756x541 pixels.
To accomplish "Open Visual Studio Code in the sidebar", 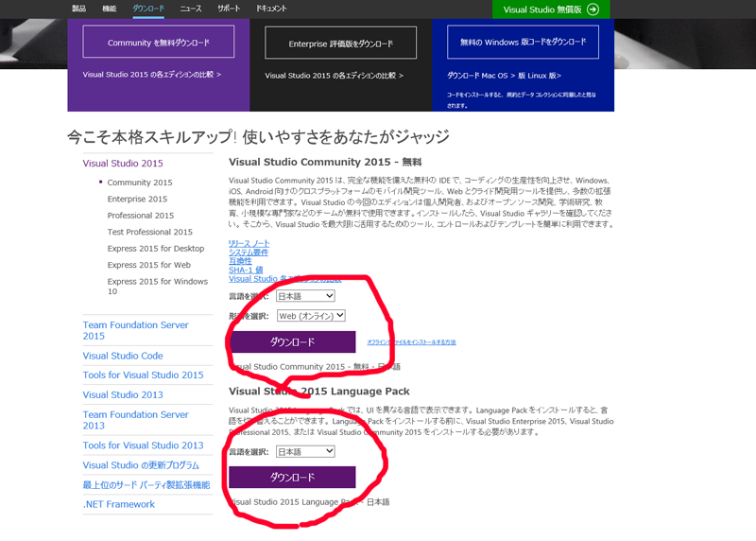I will [x=123, y=356].
